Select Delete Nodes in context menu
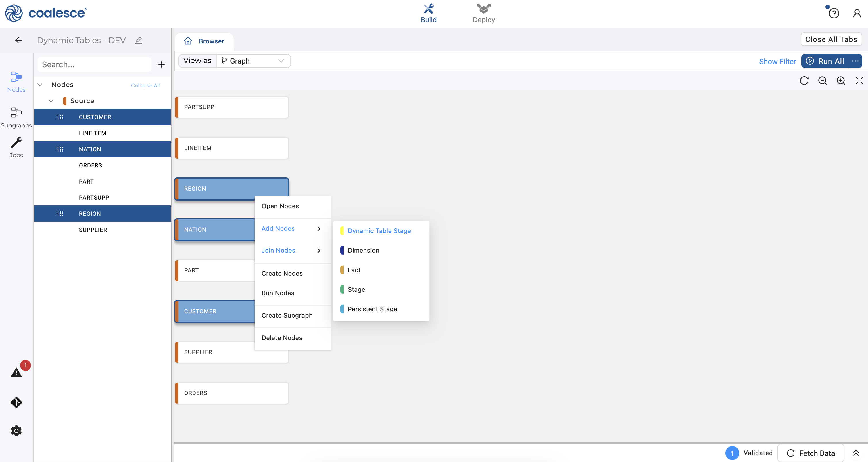 (x=282, y=338)
